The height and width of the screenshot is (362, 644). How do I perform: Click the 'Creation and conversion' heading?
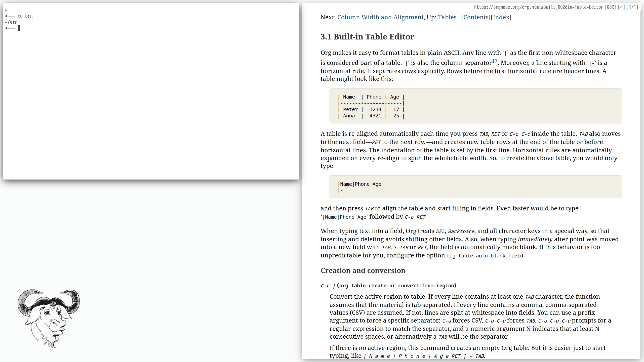[363, 270]
